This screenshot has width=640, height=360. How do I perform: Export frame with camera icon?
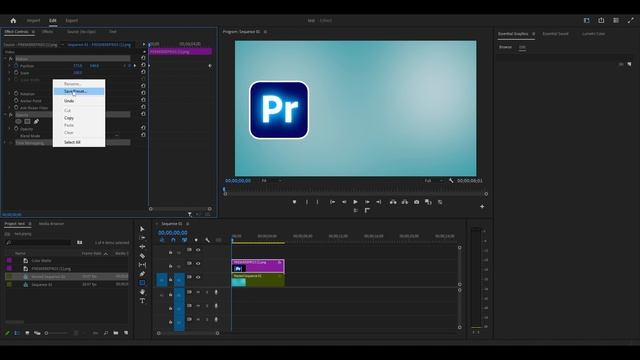[416, 202]
